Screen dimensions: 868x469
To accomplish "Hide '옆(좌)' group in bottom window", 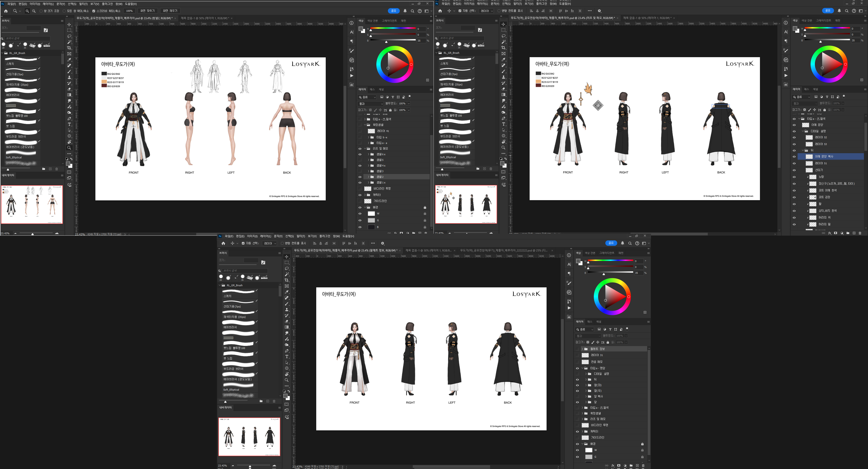I will pos(577,385).
